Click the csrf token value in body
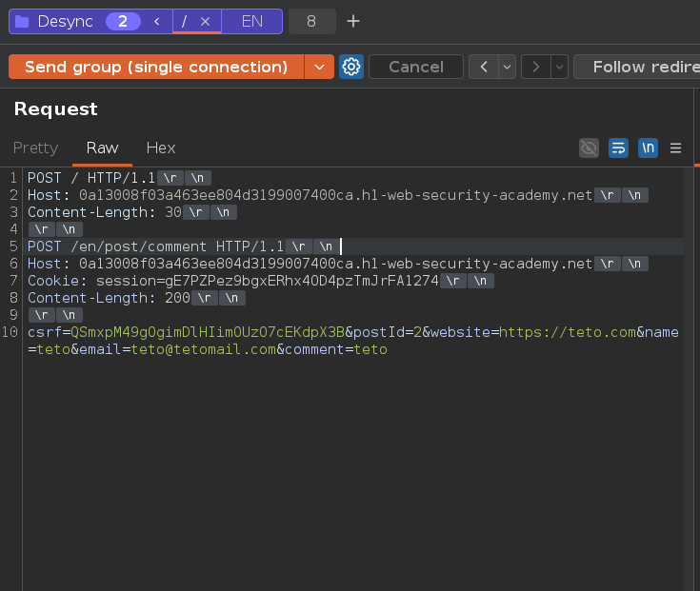Image resolution: width=700 pixels, height=591 pixels. click(x=208, y=332)
